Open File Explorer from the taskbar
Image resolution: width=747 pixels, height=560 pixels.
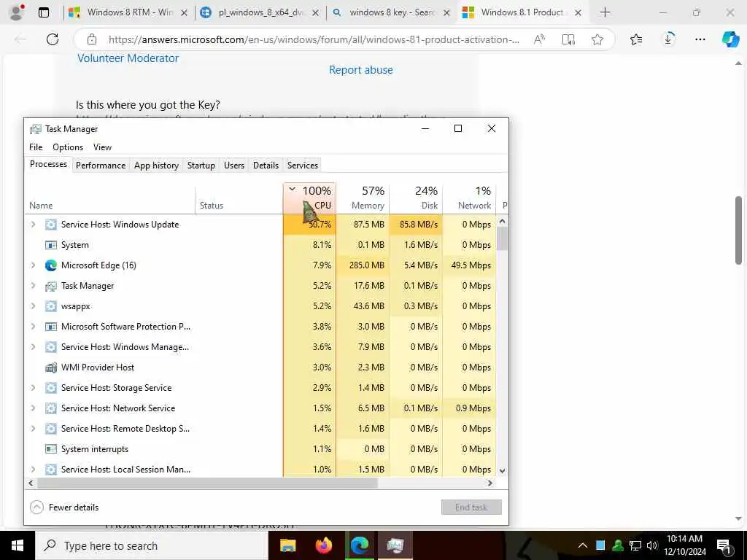click(x=287, y=545)
